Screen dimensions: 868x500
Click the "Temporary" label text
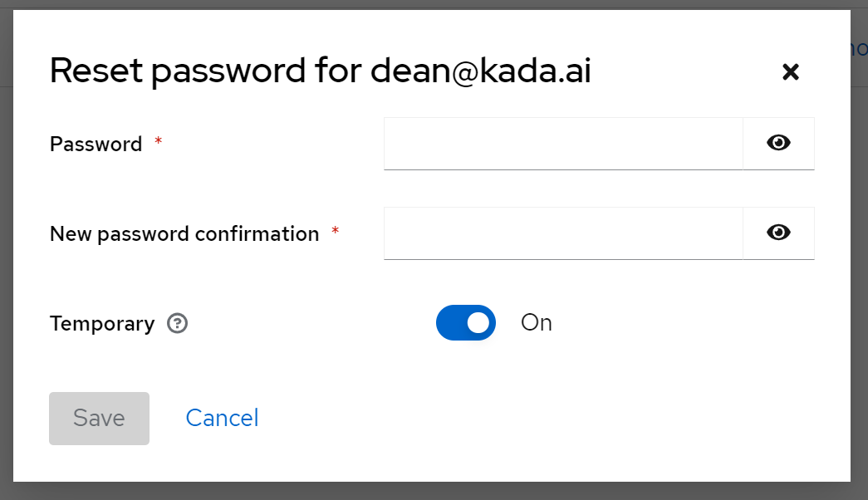click(x=102, y=324)
